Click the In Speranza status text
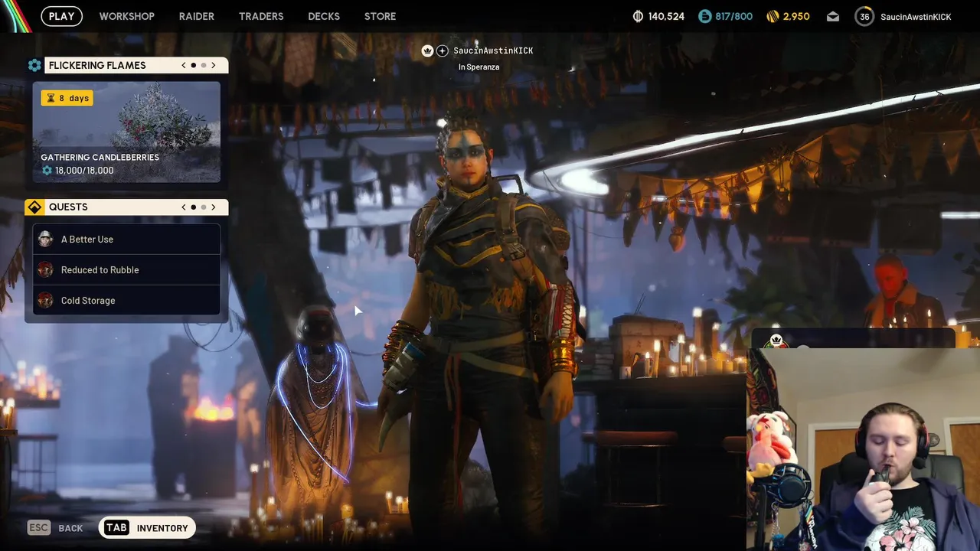Image resolution: width=980 pixels, height=551 pixels. click(x=479, y=67)
